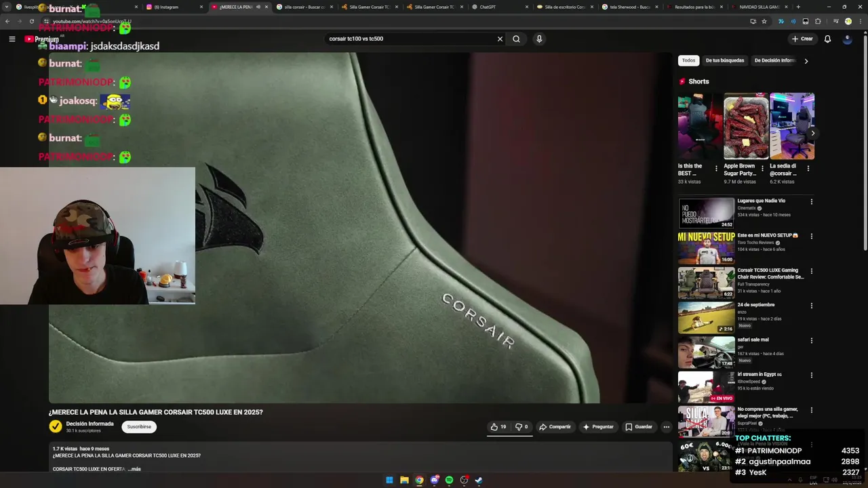Open the Chrome extensions puzzle icon
The height and width of the screenshot is (488, 868).
pyautogui.click(x=818, y=21)
